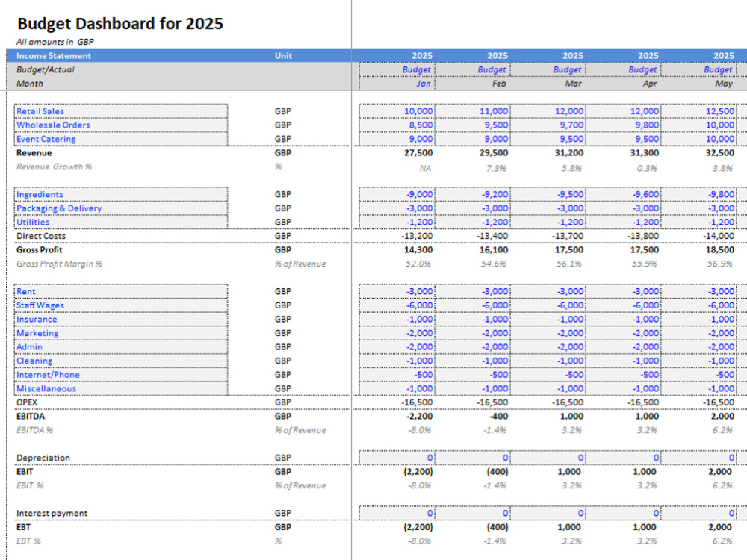Click the Revenue total 27,500 for Jan
747x560 pixels.
coord(418,153)
